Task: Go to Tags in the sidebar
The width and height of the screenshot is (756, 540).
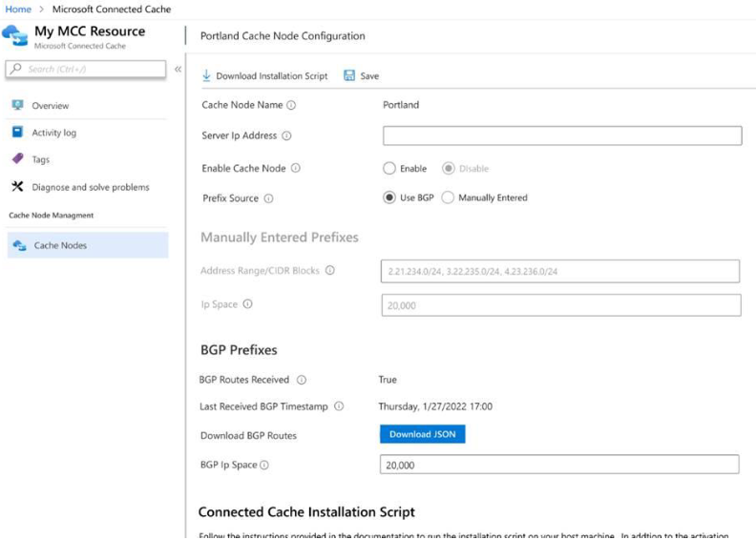Action: point(40,160)
